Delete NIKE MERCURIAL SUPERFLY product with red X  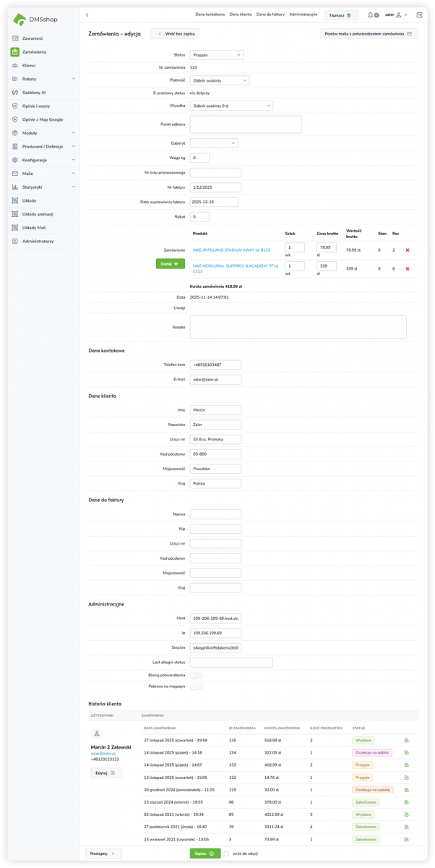pos(408,269)
